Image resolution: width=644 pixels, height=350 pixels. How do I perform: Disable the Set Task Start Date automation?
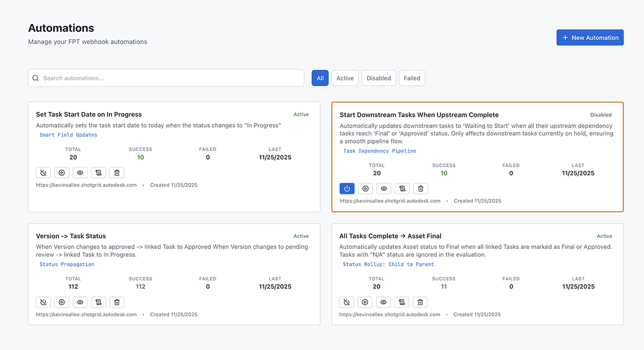click(x=43, y=173)
